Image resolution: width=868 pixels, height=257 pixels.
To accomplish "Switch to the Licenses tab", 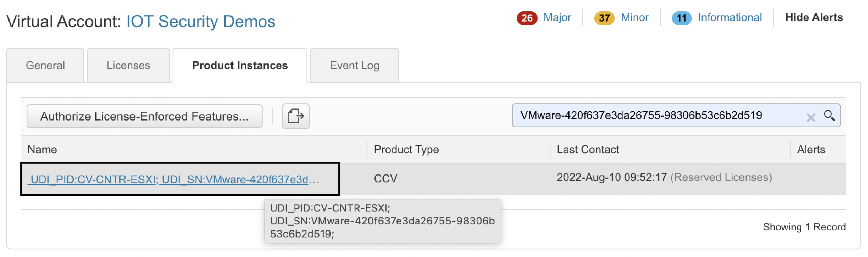I will click(128, 65).
